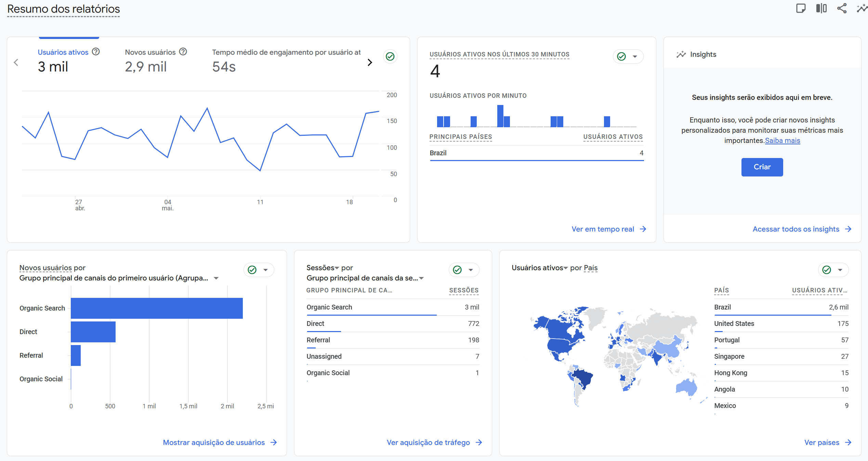Expand first user channel group dimension dropdown
868x461 pixels.
click(x=216, y=278)
